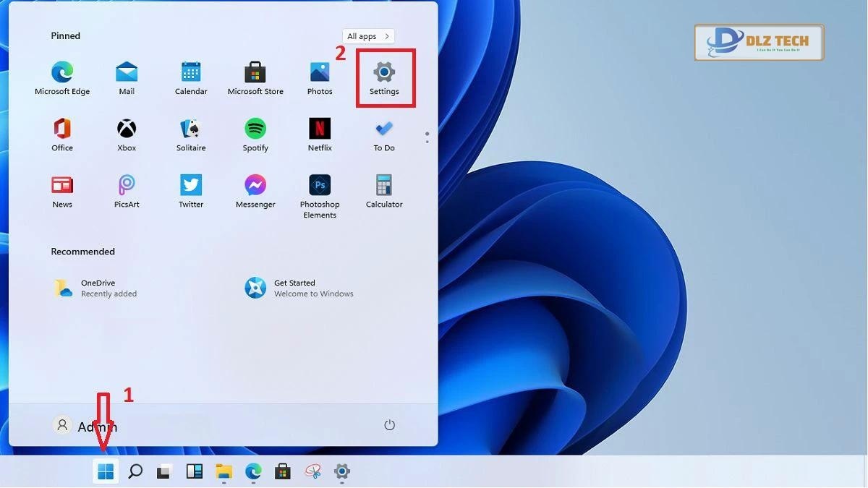Launch PicsArt

point(127,191)
